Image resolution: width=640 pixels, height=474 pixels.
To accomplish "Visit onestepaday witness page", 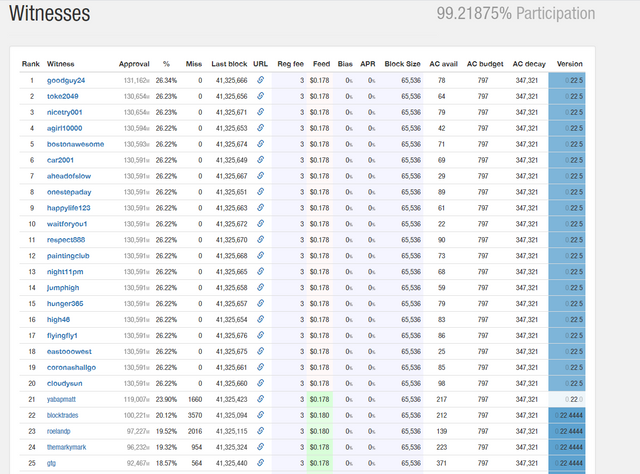I will 69,192.
